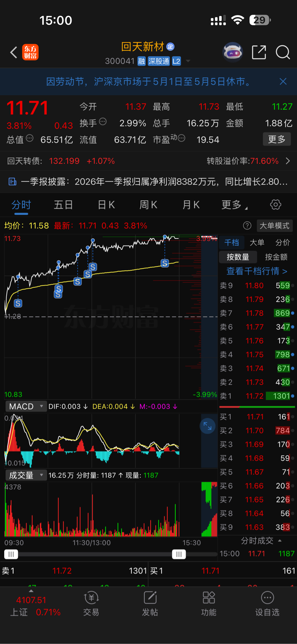Viewport: 297px width, 644px height.
Task: Tap the fullscreen expand chart icon
Action: click(x=208, y=426)
